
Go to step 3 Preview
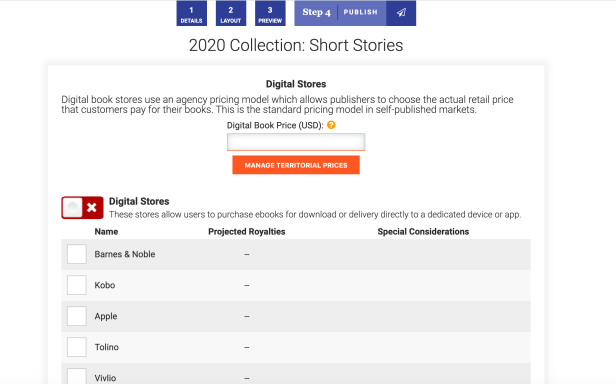270,13
